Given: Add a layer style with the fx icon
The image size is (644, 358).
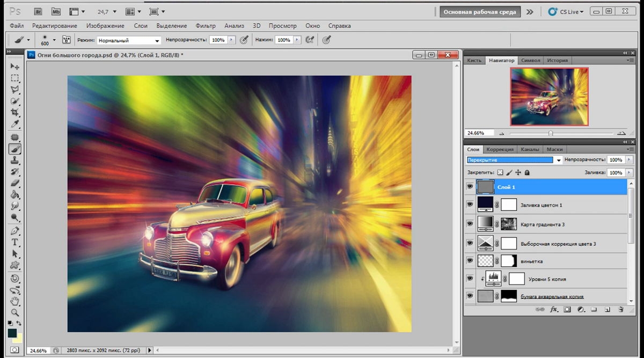Looking at the screenshot, I should 554,310.
